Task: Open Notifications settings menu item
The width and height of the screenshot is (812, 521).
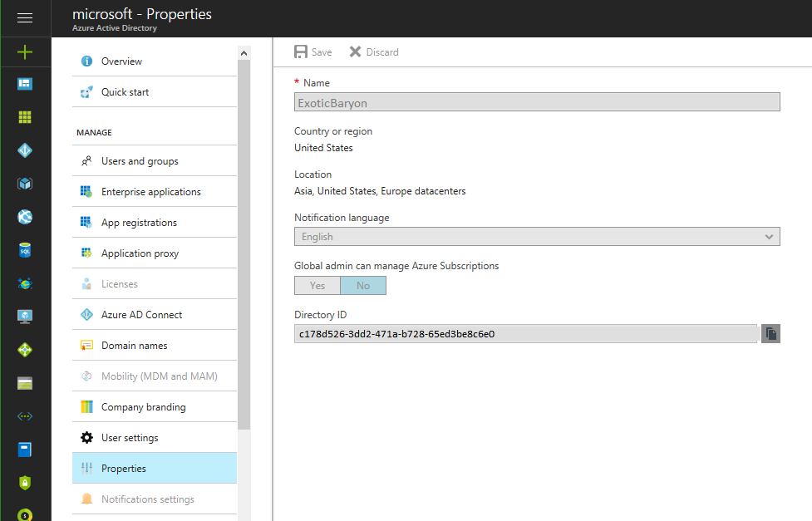Action: [155, 499]
